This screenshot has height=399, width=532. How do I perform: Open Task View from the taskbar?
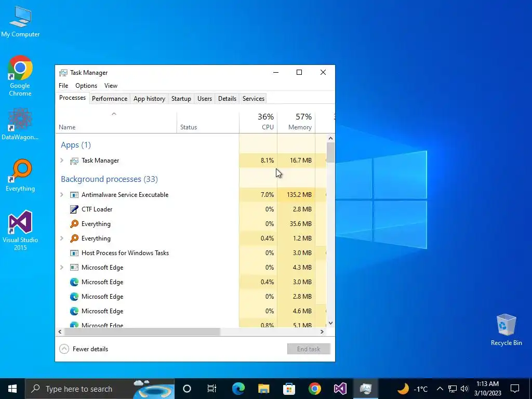[x=212, y=389]
